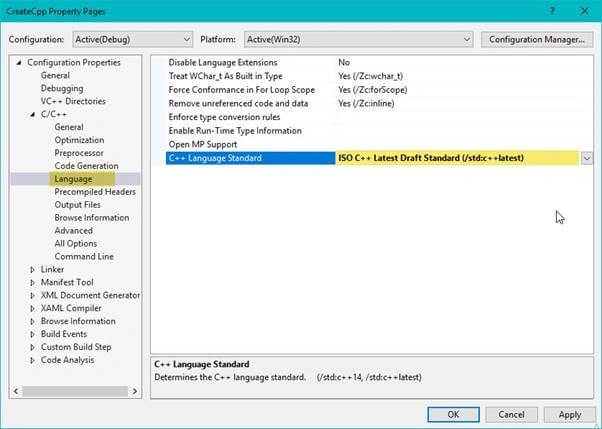The width and height of the screenshot is (602, 429).
Task: Collapse the C/C++ tree node
Action: [x=32, y=114]
